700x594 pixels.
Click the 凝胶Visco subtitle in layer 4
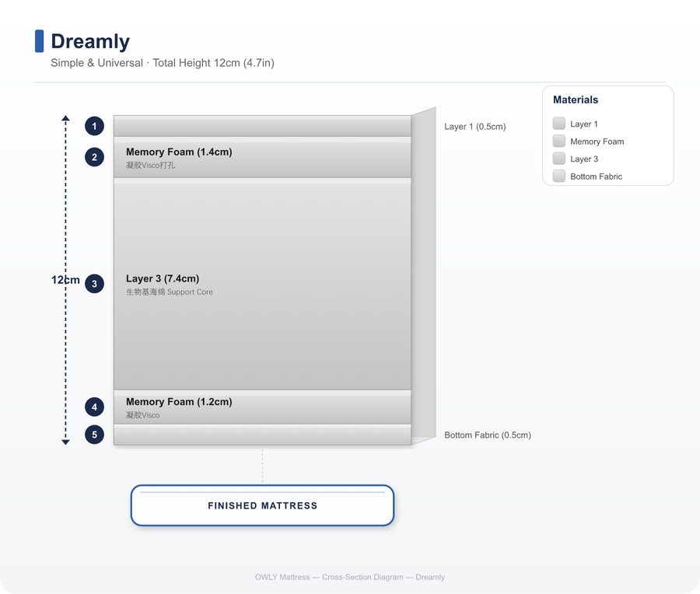pyautogui.click(x=142, y=415)
